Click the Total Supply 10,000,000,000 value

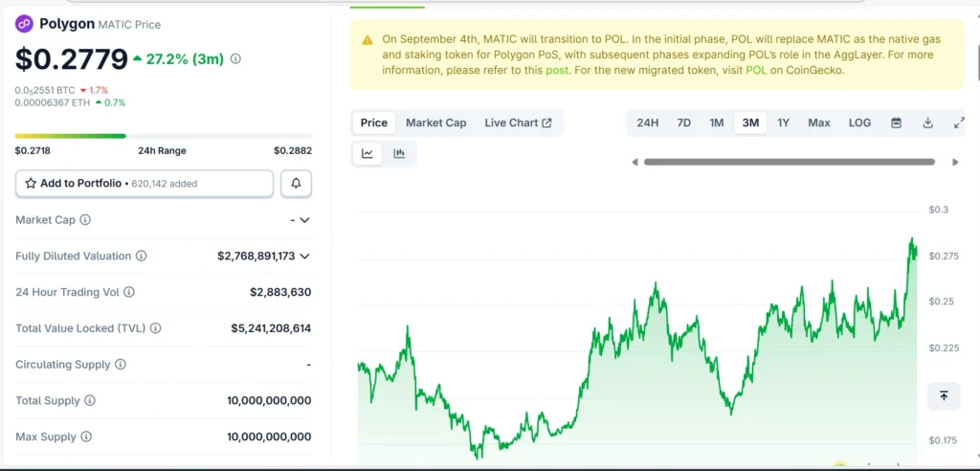pyautogui.click(x=269, y=400)
